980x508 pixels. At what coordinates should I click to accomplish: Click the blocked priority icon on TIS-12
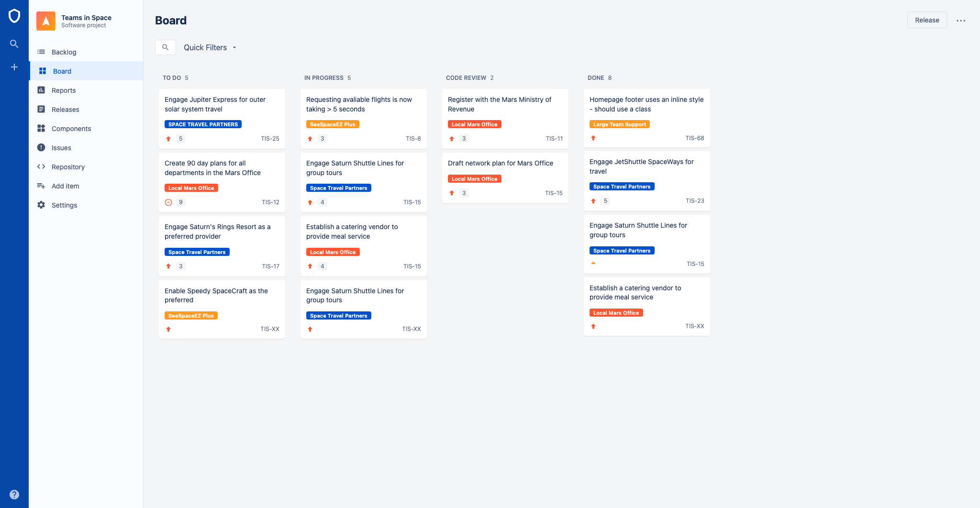(x=168, y=202)
